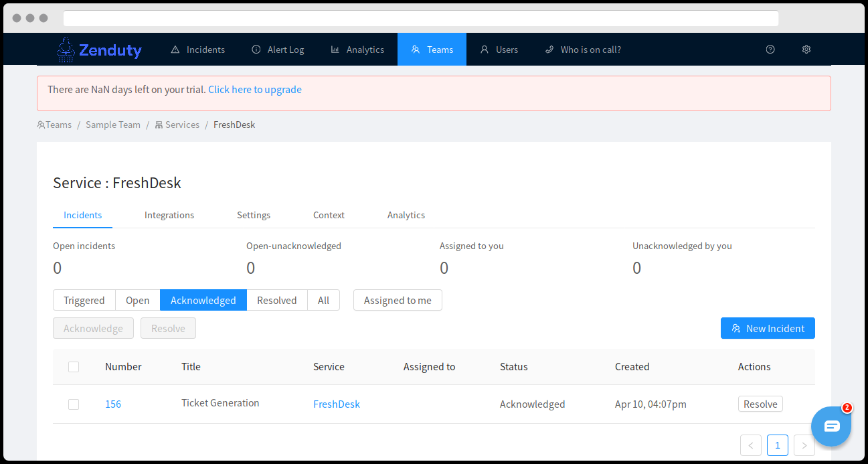Resolve incident 156 from Actions column
The width and height of the screenshot is (868, 464).
coord(760,404)
